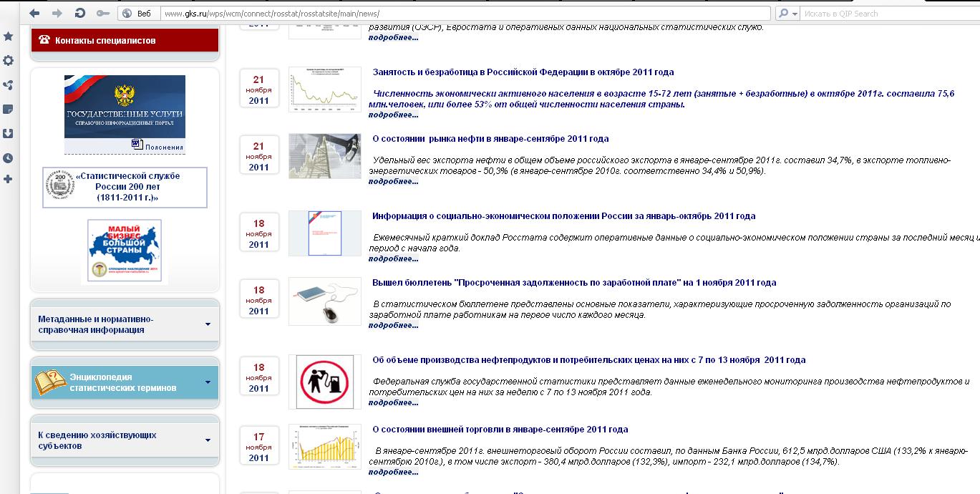Viewport: 980px width, 494px height.
Task: Expand Энциклопедия статистических терминов section
Action: click(125, 382)
